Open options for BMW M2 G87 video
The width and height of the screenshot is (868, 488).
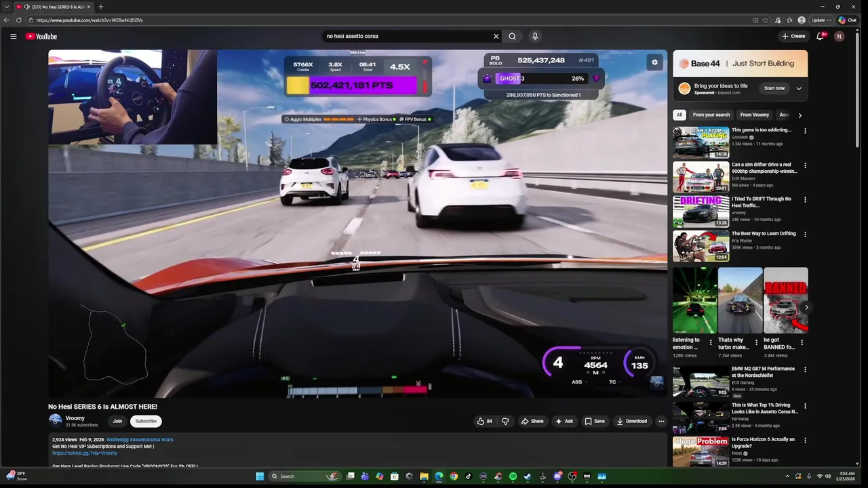coord(805,370)
